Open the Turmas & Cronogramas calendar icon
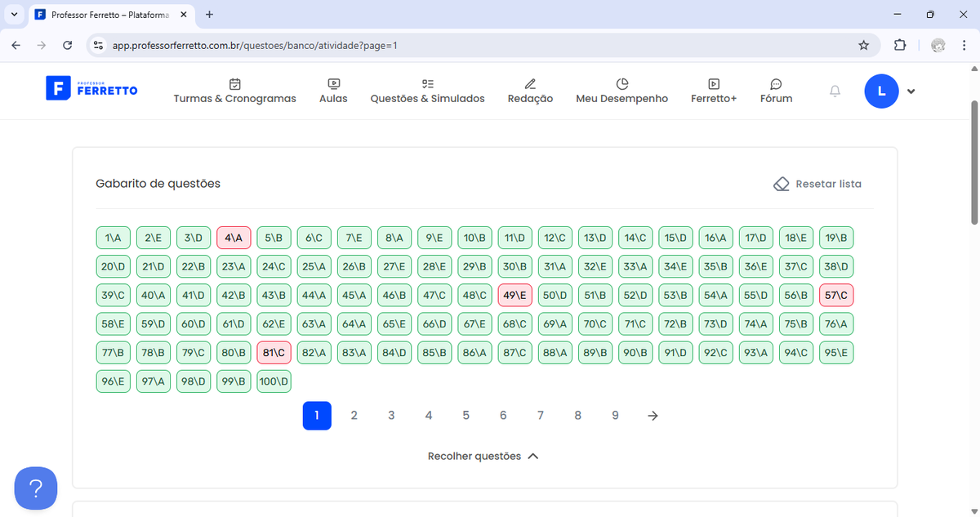The width and height of the screenshot is (980, 517). pos(235,83)
